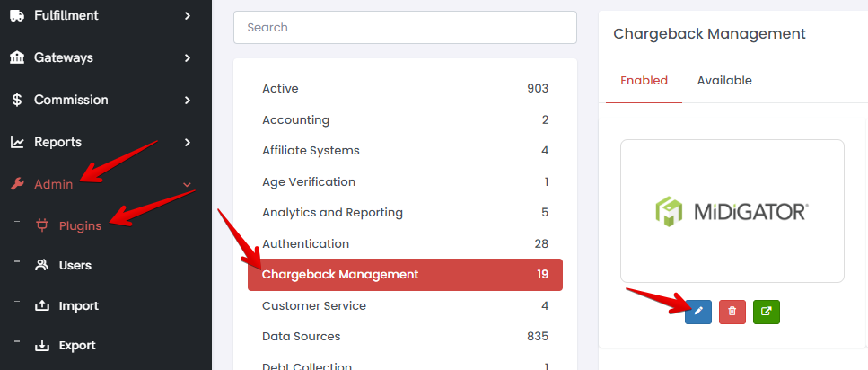
Task: Click the Midigator plugin logo card
Action: click(732, 211)
